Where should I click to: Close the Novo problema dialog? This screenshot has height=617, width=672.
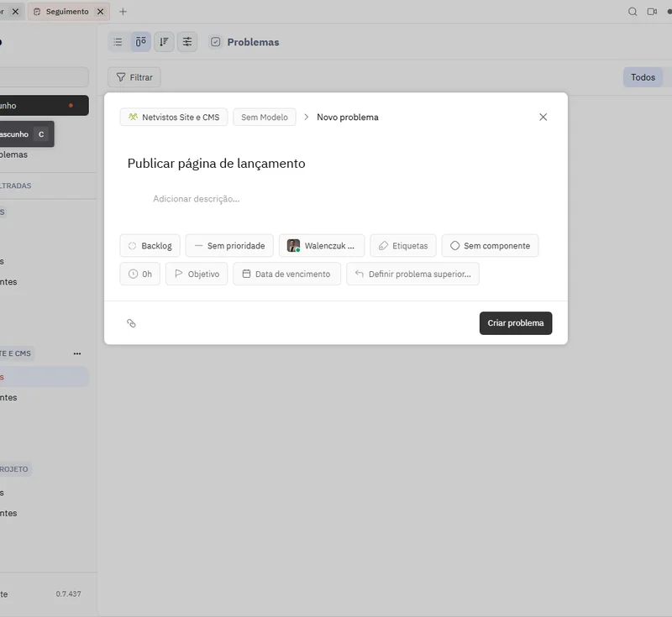(543, 118)
